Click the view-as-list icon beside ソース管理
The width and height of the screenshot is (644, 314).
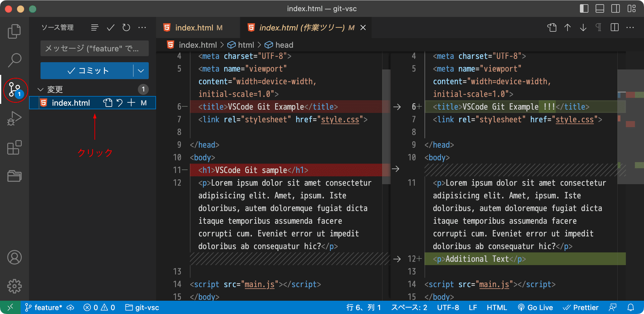pyautogui.click(x=95, y=28)
